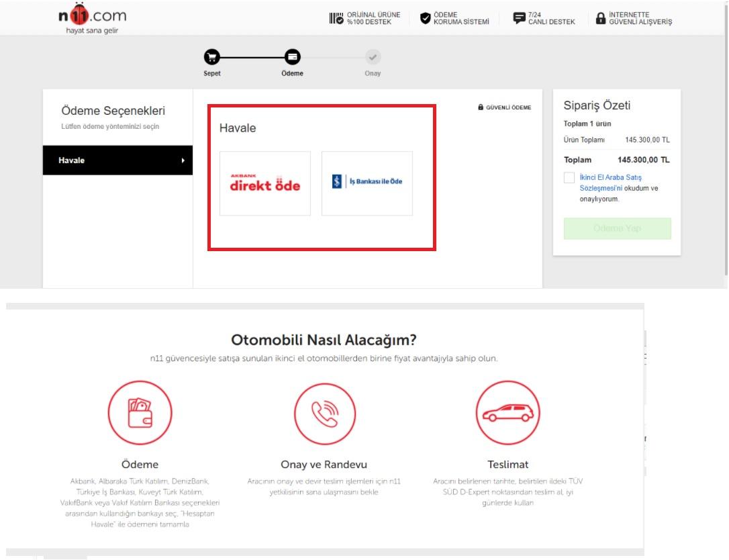This screenshot has height=560, width=729.
Task: Click the Teslimat title
Action: coord(507,464)
